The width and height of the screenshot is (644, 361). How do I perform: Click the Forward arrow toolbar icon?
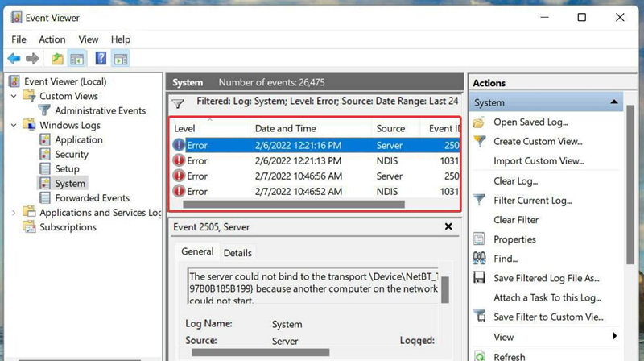click(32, 59)
